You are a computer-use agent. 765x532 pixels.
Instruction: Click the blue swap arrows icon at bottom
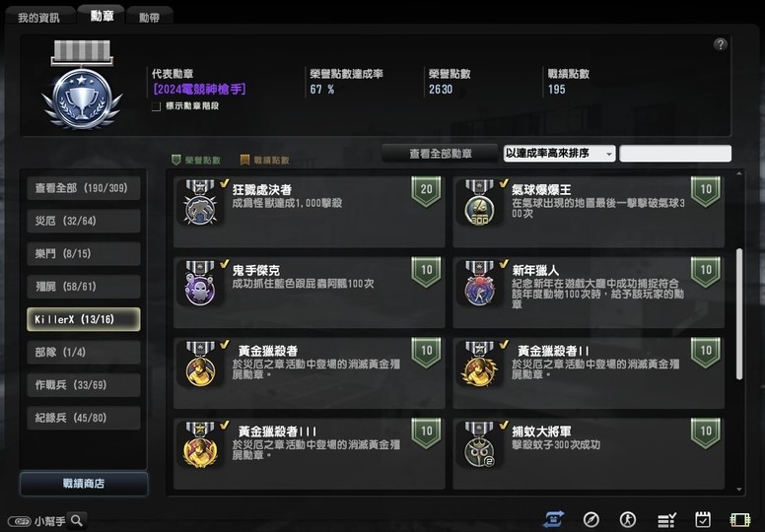click(553, 520)
